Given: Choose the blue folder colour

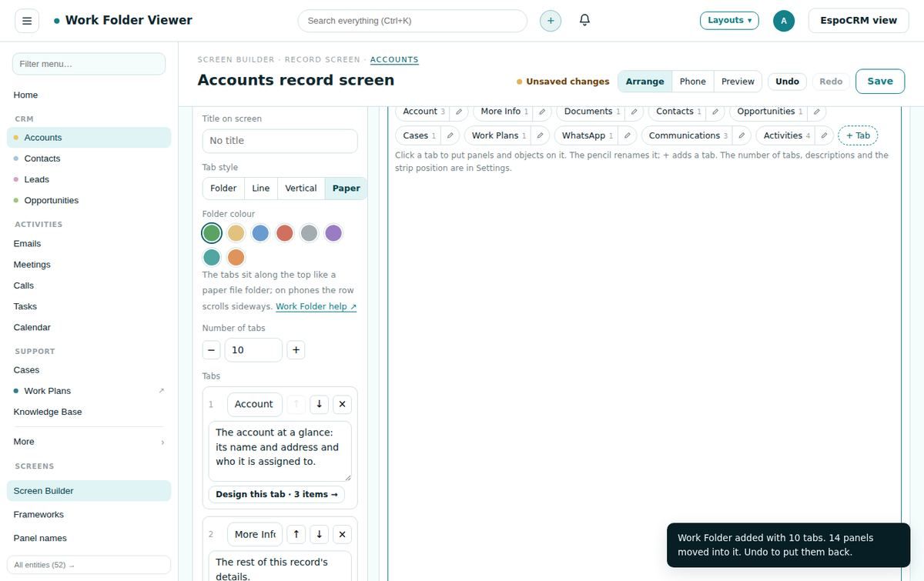Looking at the screenshot, I should (260, 233).
